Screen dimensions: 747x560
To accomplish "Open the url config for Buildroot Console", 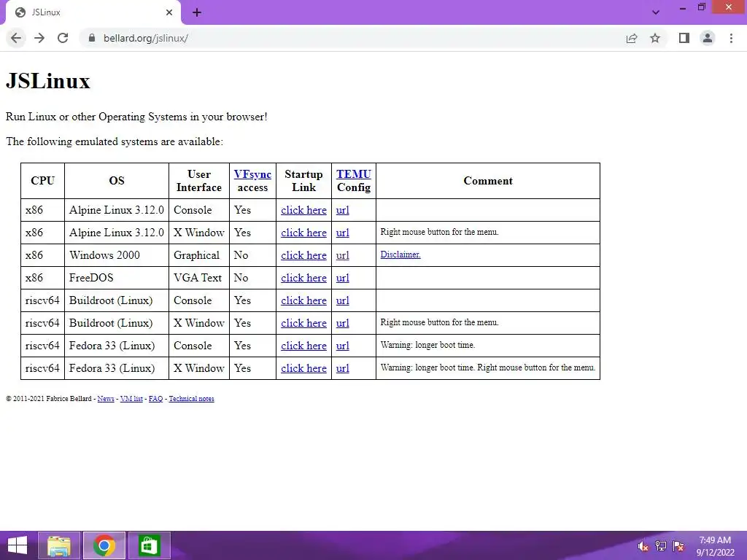I will (343, 300).
